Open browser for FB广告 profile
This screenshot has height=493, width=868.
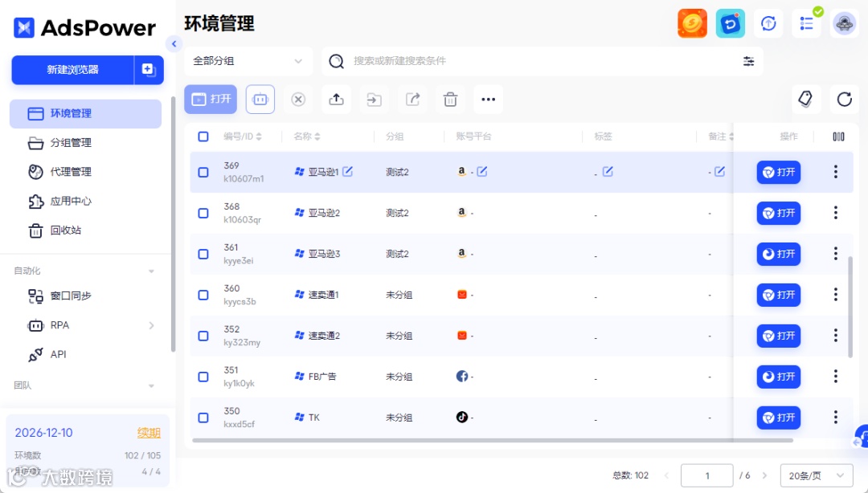pos(778,377)
